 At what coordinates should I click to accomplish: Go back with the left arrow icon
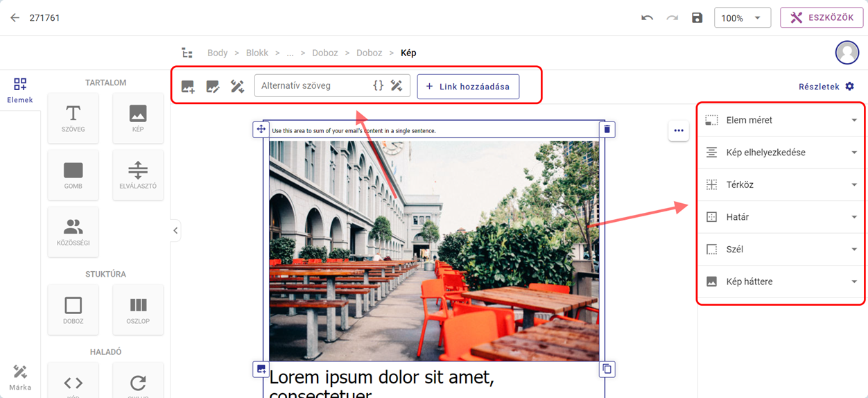(x=15, y=18)
